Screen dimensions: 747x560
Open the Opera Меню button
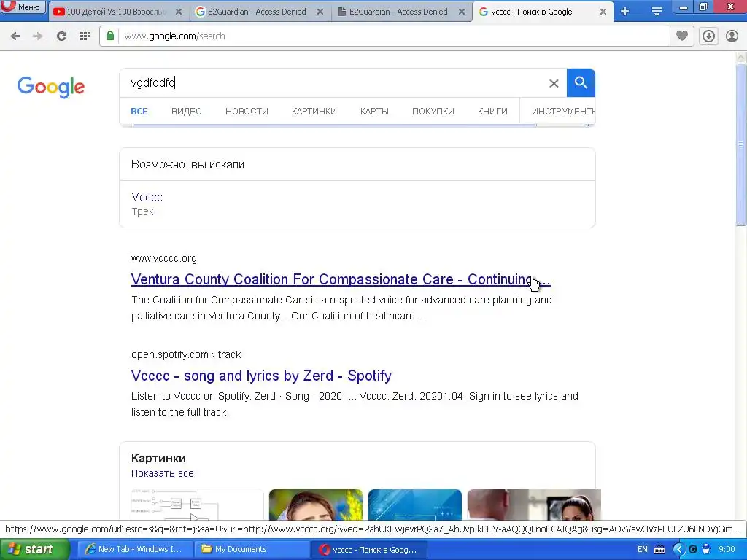point(23,7)
